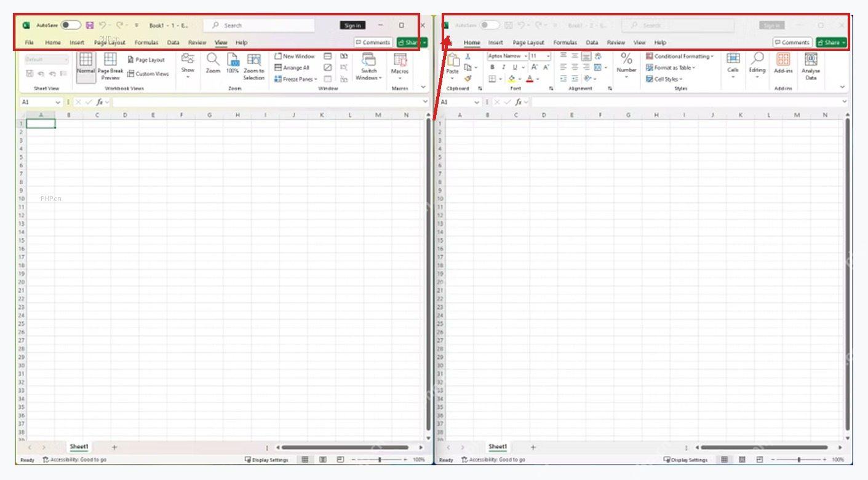Screen dimensions: 868x480
Task: Toggle AutoSave switch in right window
Action: click(490, 25)
